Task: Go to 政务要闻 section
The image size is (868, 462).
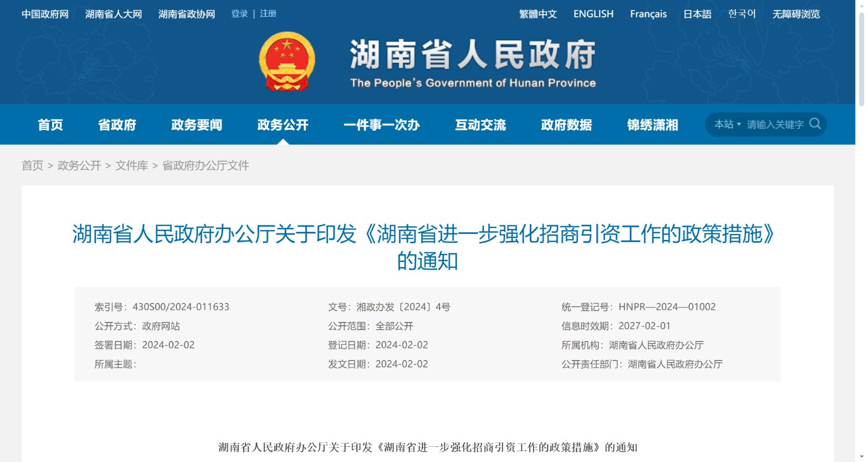Action: click(x=197, y=125)
